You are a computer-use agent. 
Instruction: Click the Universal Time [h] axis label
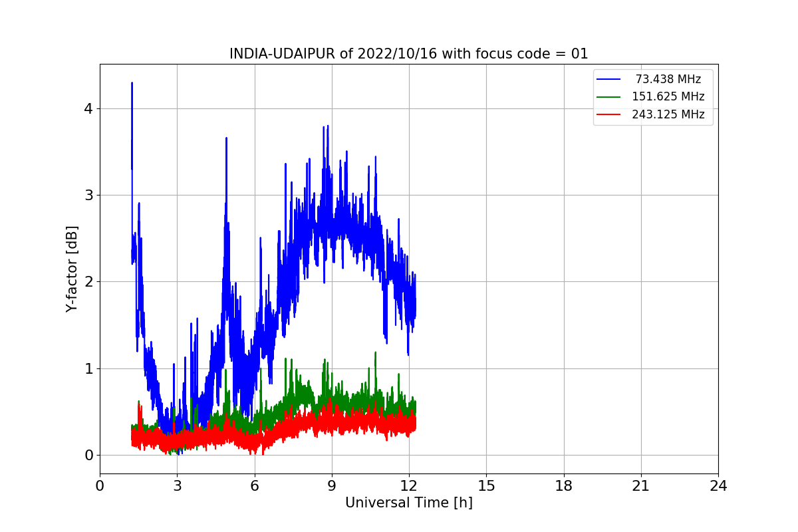[408, 503]
